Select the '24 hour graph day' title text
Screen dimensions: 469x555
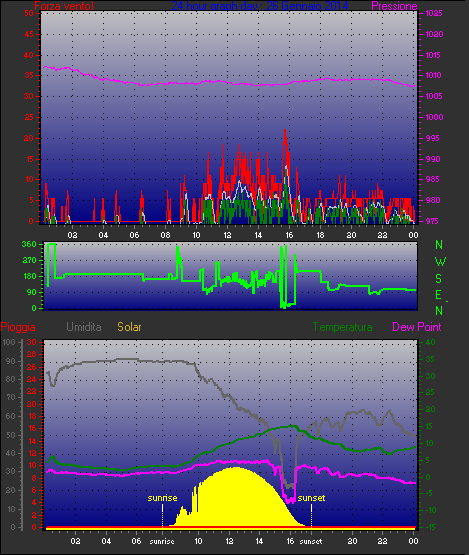pos(217,6)
